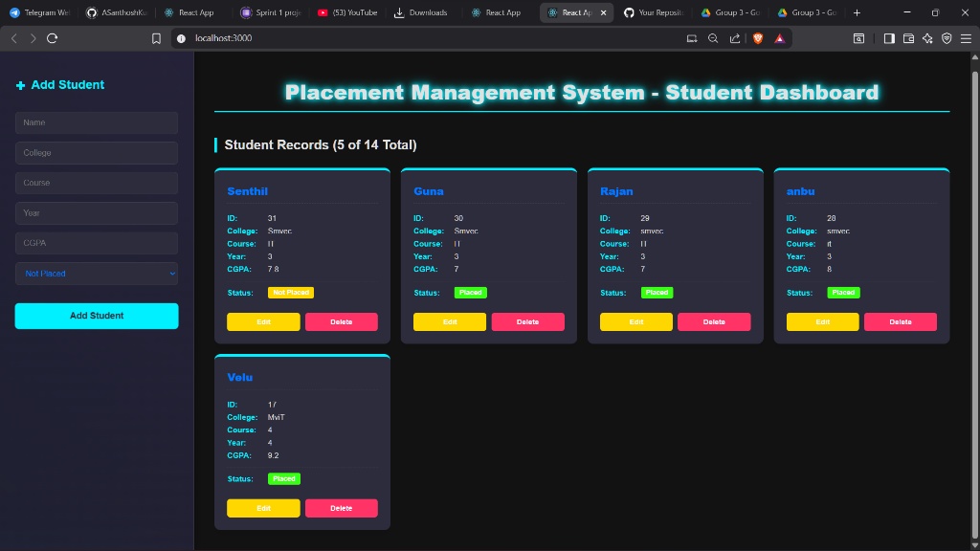Click the CGPA input field
This screenshot has height=551, width=980.
pyautogui.click(x=96, y=243)
